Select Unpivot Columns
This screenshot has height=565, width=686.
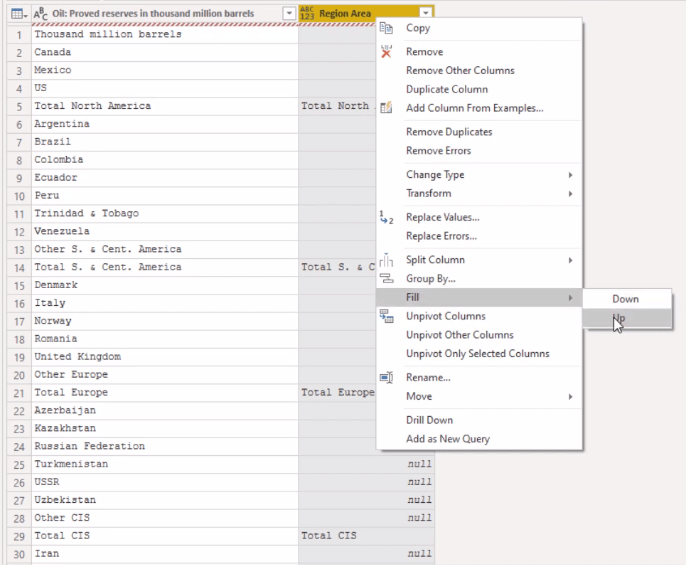[479, 316]
